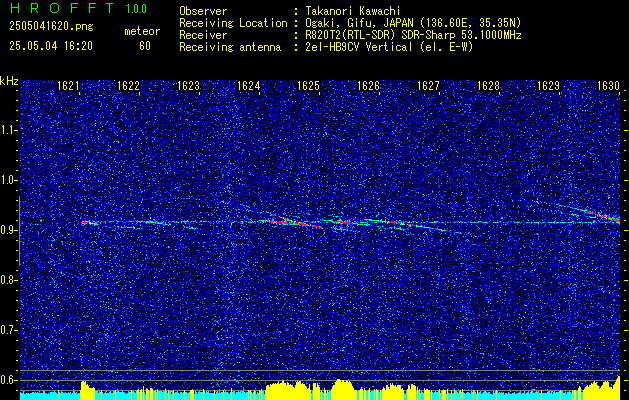Click the Receiving antenna label

pos(230,47)
